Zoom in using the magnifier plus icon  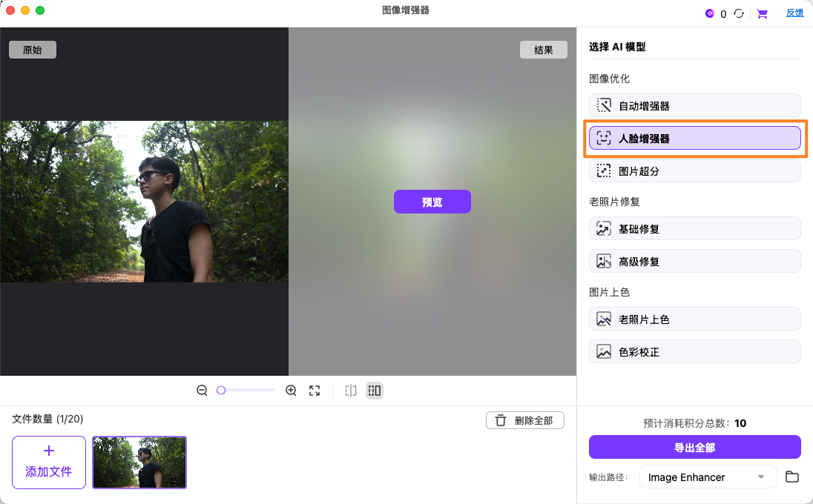[291, 390]
